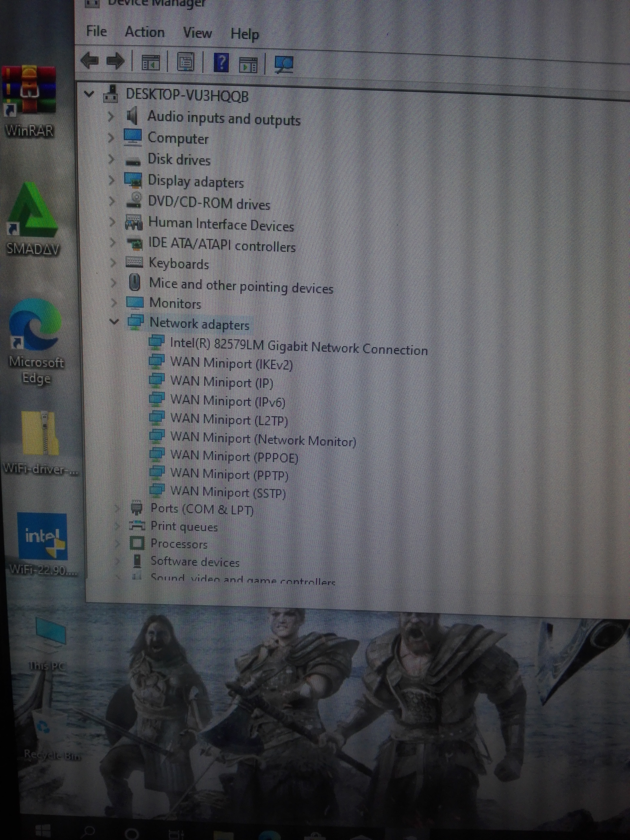Select Intel(R) 82579LM Gigabit Network Connection
Image resolution: width=630 pixels, height=840 pixels.
(x=299, y=347)
